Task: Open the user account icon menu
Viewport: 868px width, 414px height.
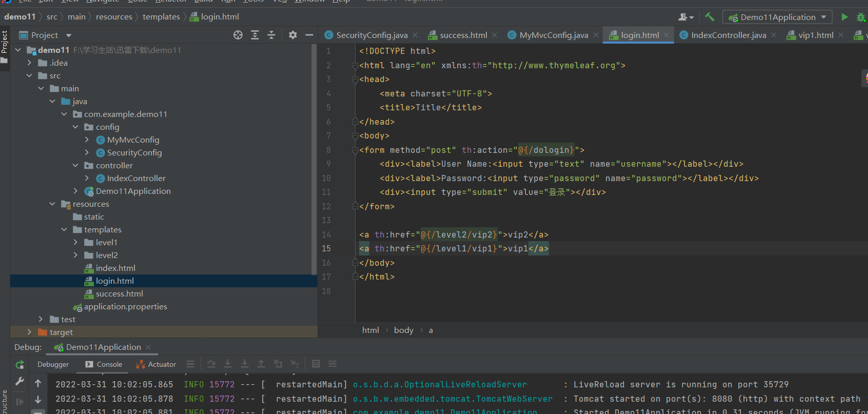Action: 686,17
